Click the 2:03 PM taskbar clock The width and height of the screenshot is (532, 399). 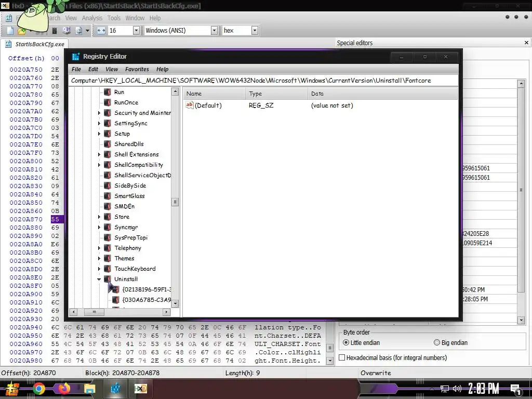point(484,389)
